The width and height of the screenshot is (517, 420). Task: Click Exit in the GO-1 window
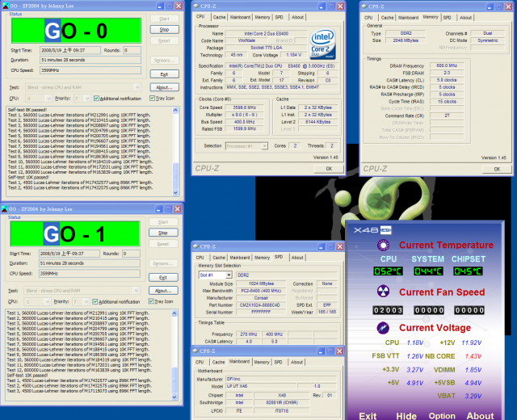pyautogui.click(x=163, y=277)
